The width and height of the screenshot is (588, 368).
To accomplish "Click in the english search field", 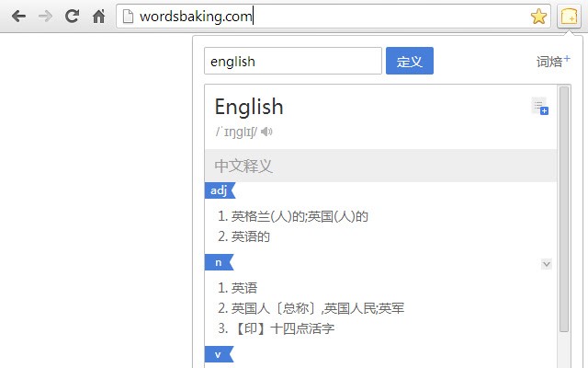I will (x=292, y=62).
